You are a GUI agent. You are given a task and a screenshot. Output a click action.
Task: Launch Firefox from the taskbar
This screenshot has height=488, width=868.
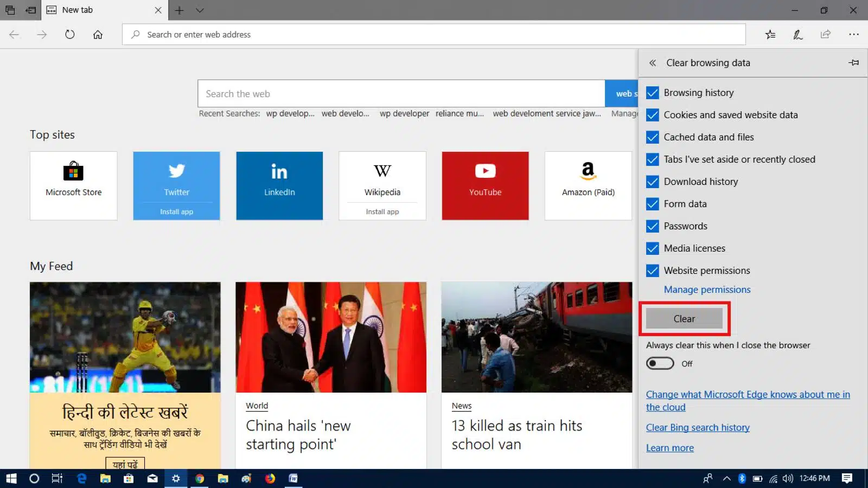pyautogui.click(x=270, y=479)
